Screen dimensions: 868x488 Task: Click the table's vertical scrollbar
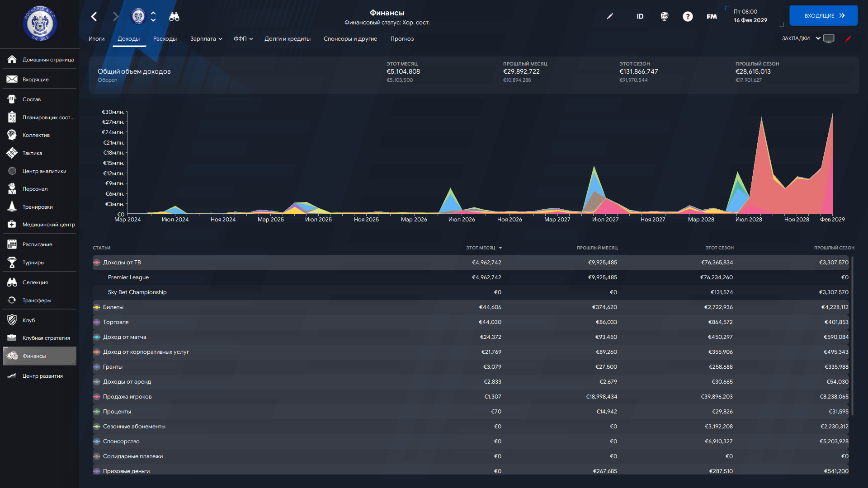tap(852, 335)
